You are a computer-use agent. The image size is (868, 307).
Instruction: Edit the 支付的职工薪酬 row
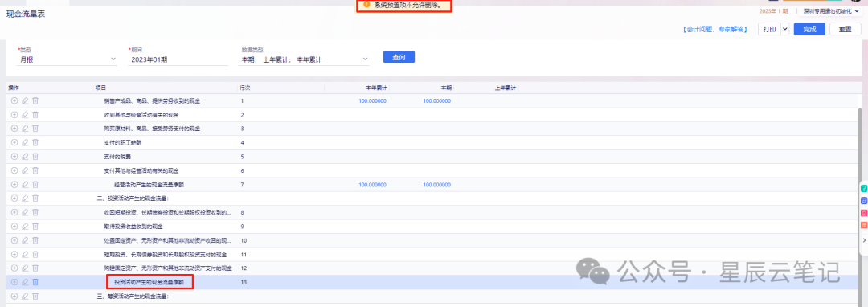tap(25, 143)
